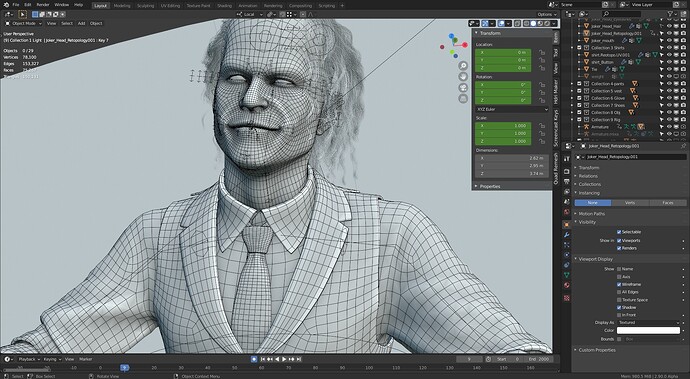Screen dimensions: 690x379
Task: Enable the Name display checkbox
Action: pyautogui.click(x=619, y=269)
